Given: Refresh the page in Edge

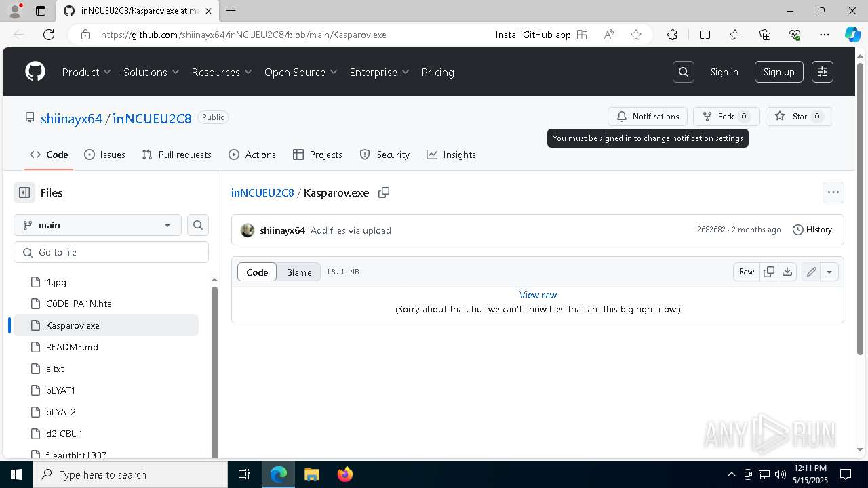Looking at the screenshot, I should point(49,35).
